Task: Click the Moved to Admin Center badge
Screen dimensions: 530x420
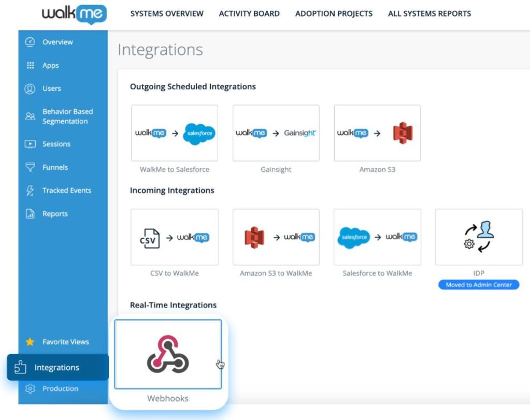Action: tap(479, 285)
